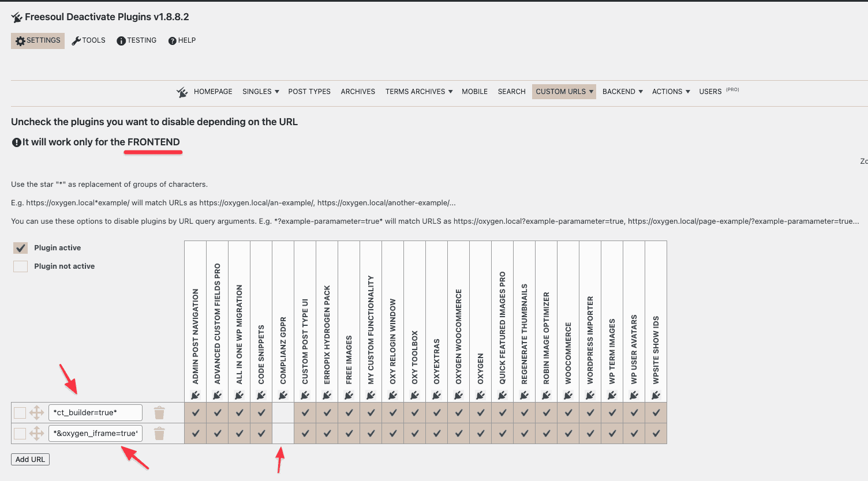Click plug icon under Free Images column

(349, 395)
